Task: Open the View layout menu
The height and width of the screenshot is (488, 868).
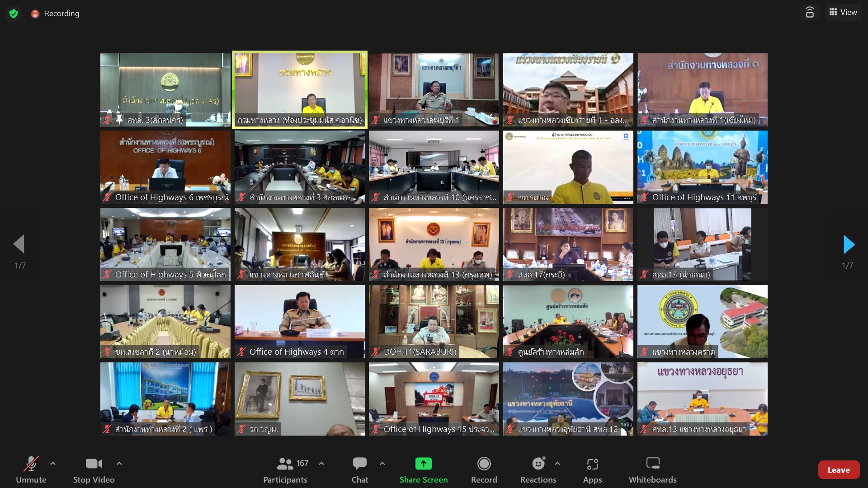Action: pos(843,13)
